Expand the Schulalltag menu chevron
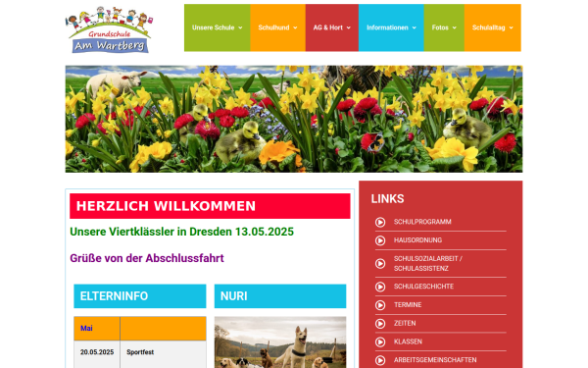 (x=512, y=27)
